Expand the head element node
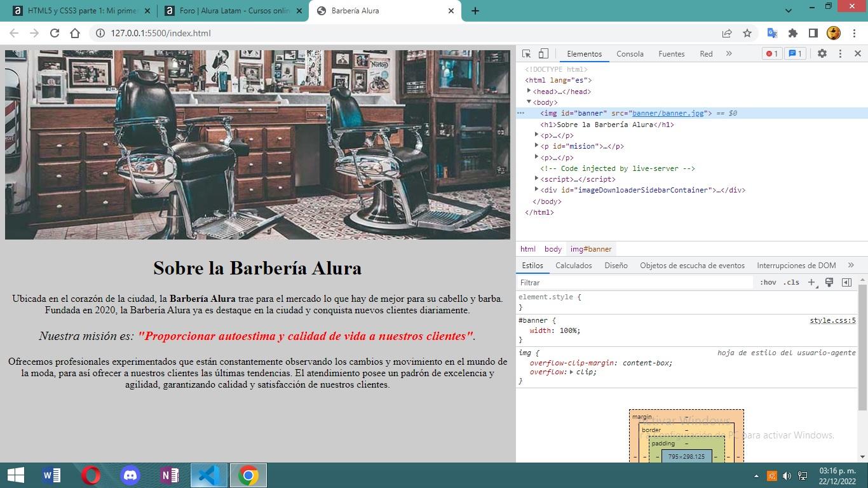This screenshot has width=868, height=488. pos(529,91)
